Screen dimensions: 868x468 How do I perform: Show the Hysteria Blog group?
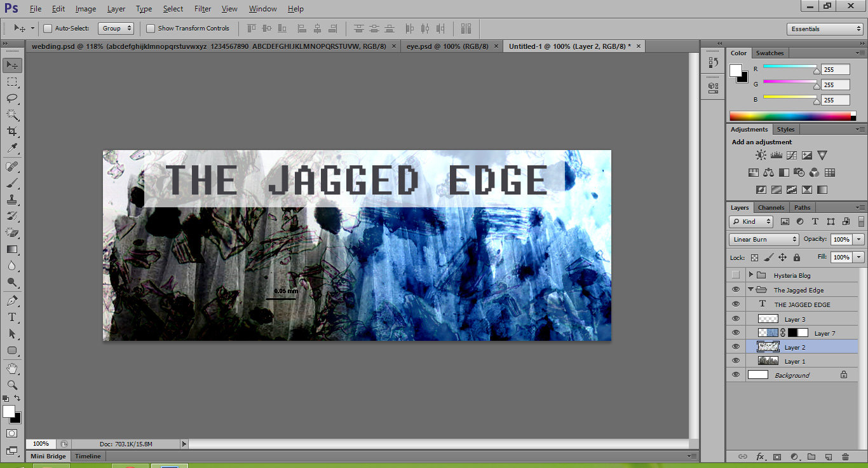(736, 275)
